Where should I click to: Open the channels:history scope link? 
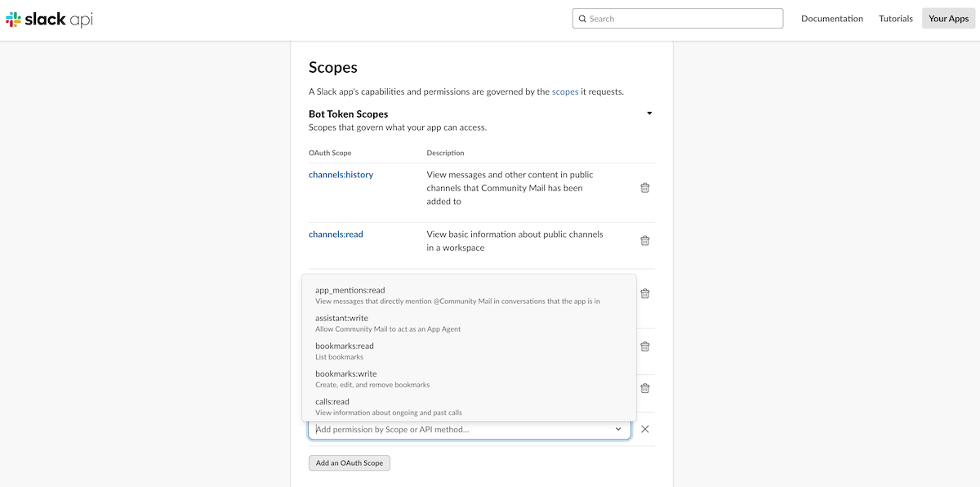[x=341, y=175]
